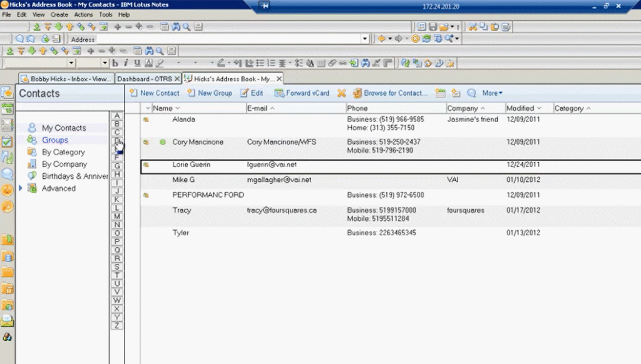The image size is (641, 364).
Task: Open the font name dropdown
Action: coord(71,63)
